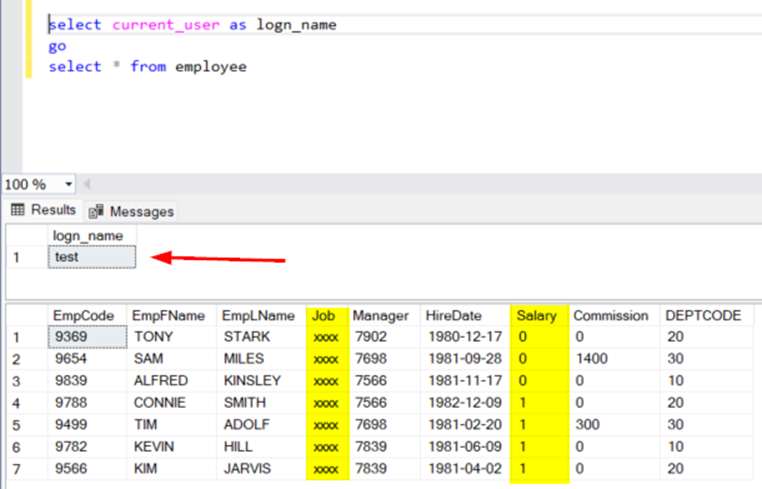Click the Results grid icon

[x=17, y=210]
